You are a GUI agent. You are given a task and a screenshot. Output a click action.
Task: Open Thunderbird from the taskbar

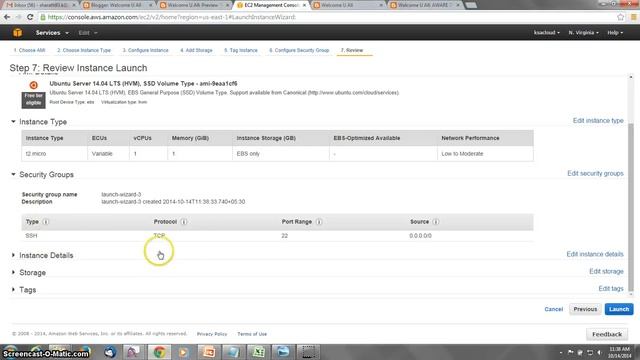tap(110, 351)
